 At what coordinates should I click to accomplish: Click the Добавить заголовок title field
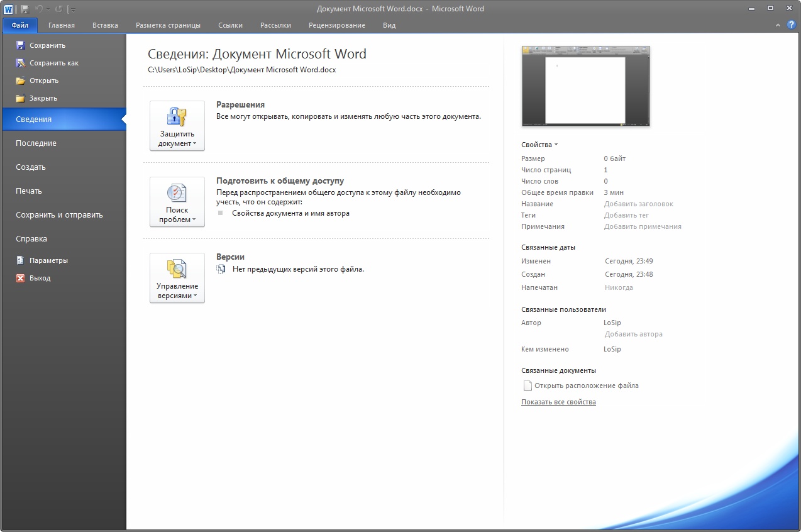638,204
